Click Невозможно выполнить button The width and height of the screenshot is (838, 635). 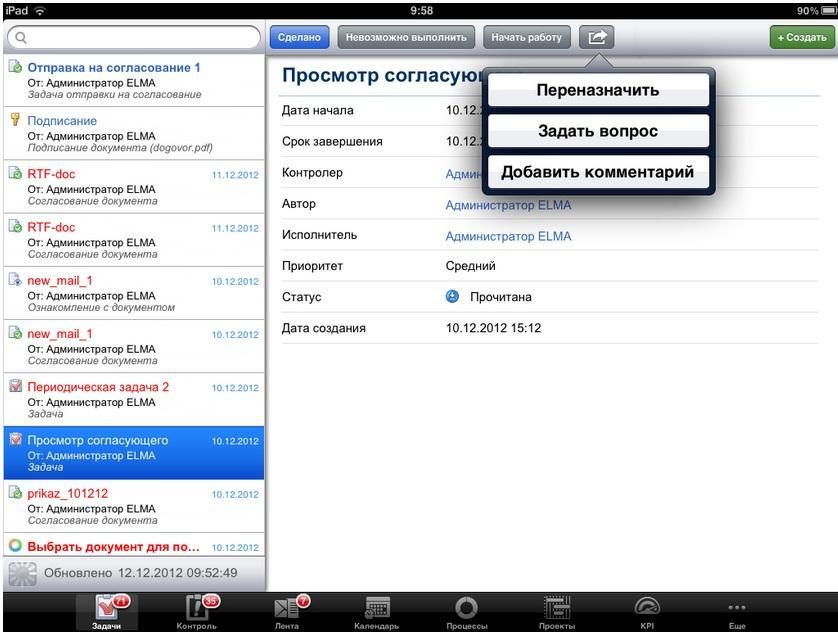click(x=406, y=37)
